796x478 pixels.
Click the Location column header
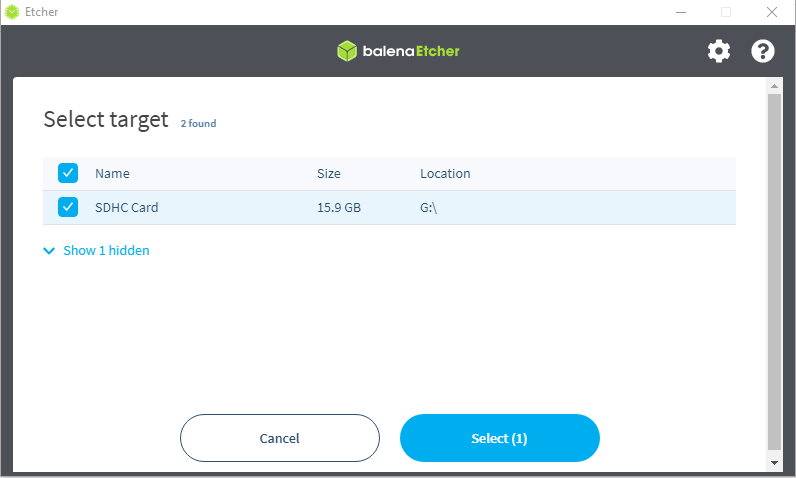point(445,173)
